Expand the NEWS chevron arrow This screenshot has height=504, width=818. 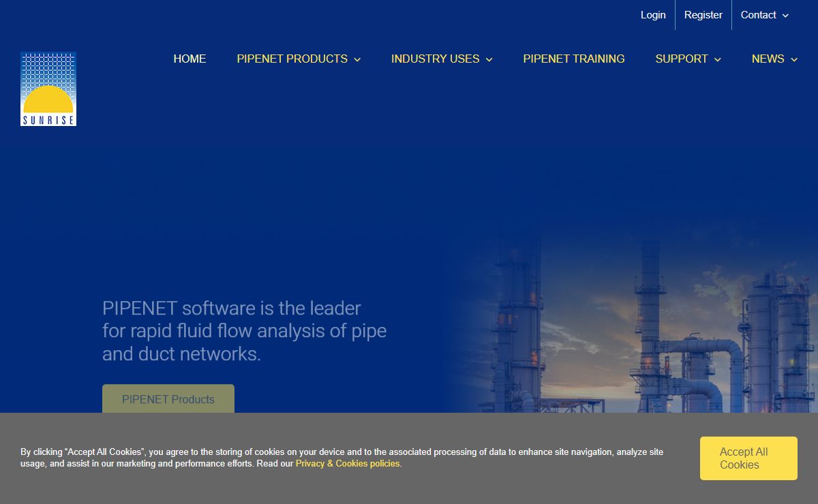794,60
